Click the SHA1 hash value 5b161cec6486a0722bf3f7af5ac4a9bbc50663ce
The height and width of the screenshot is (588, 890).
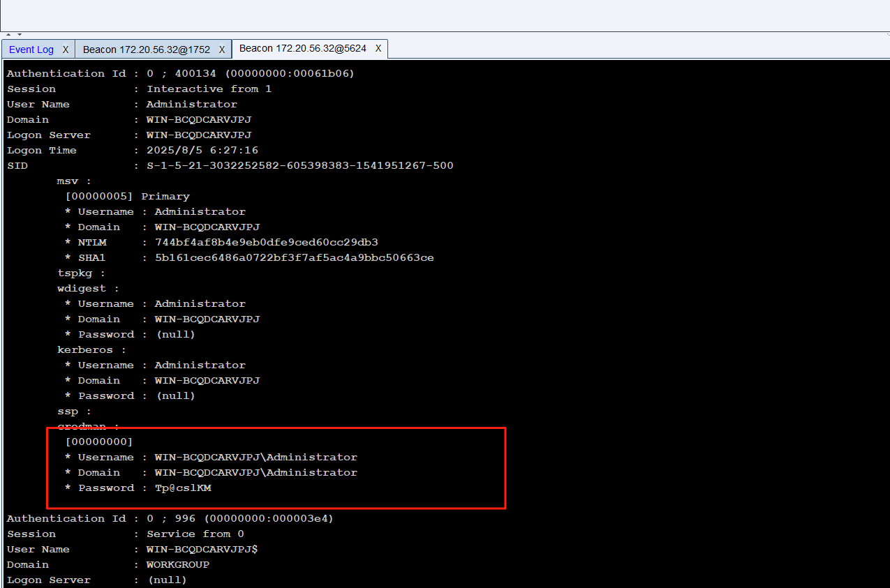[295, 257]
